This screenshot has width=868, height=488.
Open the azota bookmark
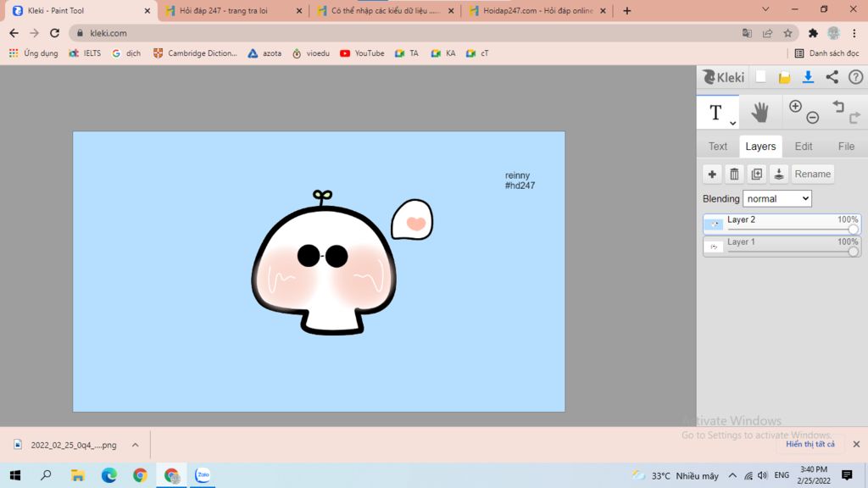tap(264, 53)
